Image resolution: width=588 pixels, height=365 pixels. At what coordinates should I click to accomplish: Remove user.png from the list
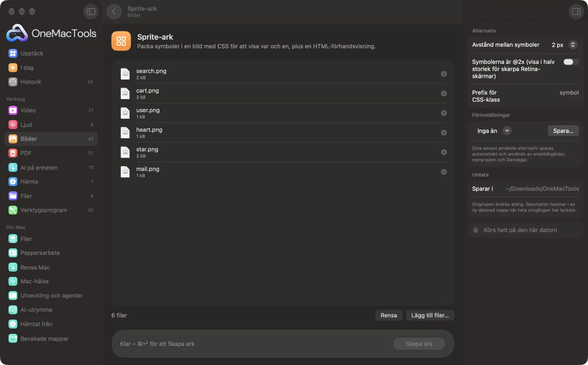pos(444,113)
